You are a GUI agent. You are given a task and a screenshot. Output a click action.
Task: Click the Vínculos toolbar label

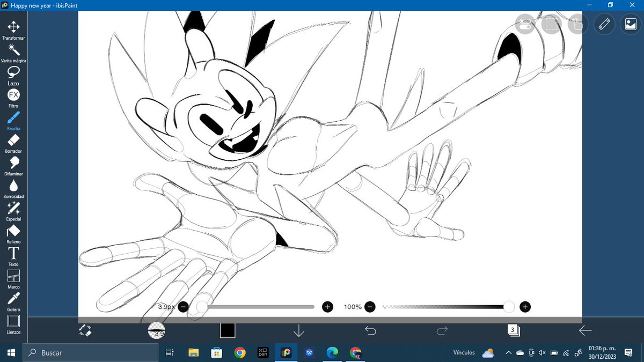coord(464,352)
